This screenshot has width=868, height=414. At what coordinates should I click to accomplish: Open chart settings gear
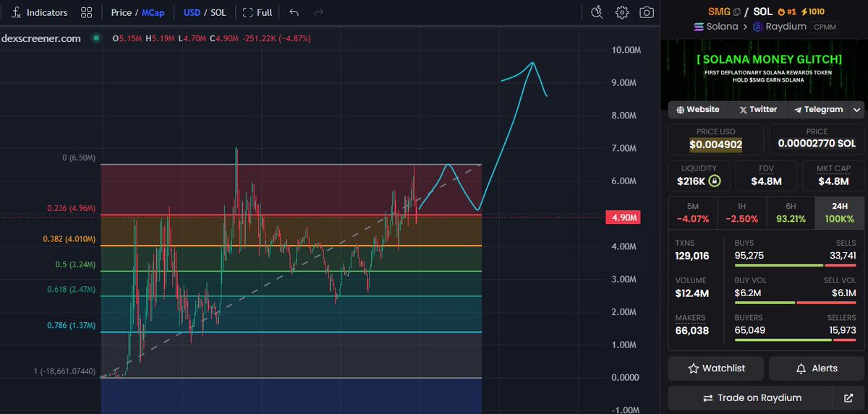[x=622, y=12]
